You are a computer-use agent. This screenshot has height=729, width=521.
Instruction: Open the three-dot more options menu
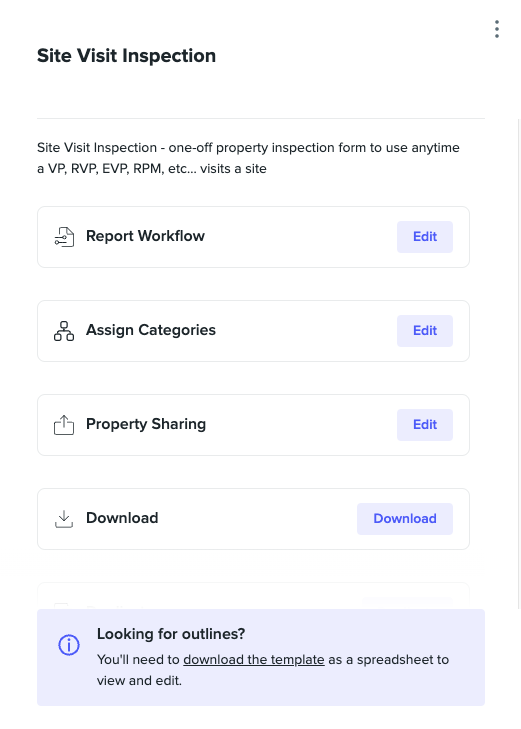point(497,29)
